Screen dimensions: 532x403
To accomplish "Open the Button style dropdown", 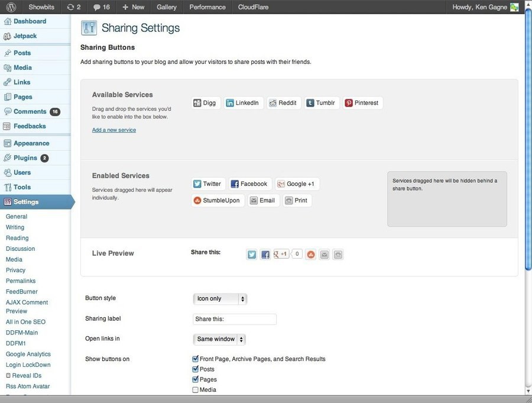I will (x=220, y=299).
